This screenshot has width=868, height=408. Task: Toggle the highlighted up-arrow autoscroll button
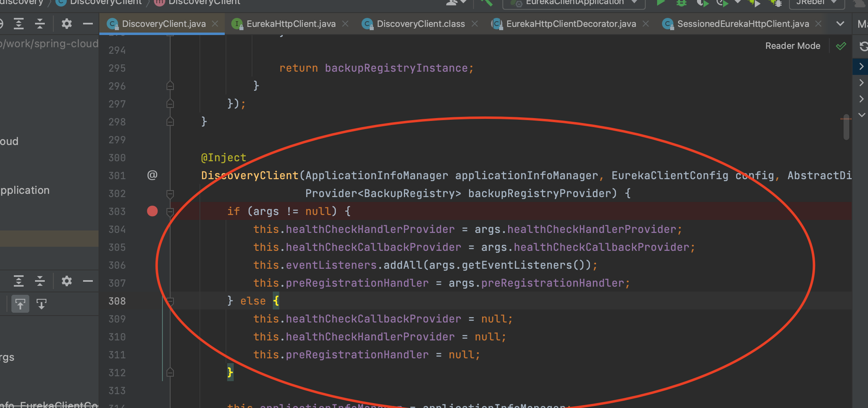20,304
